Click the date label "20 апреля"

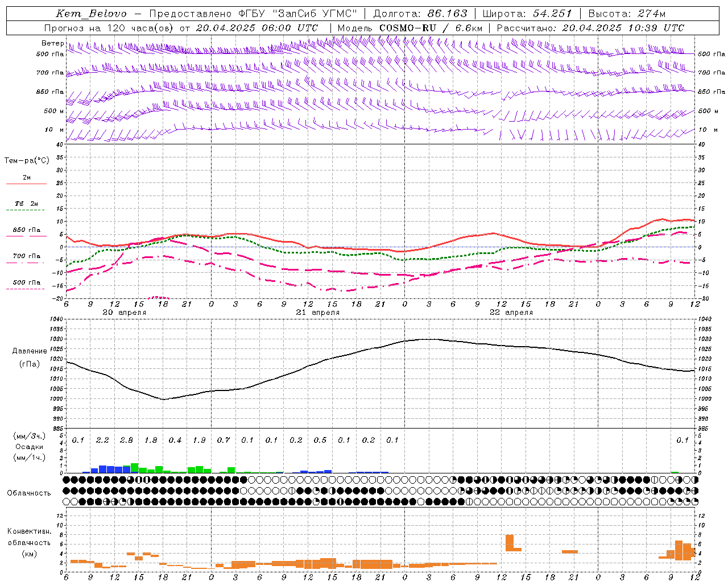124,313
